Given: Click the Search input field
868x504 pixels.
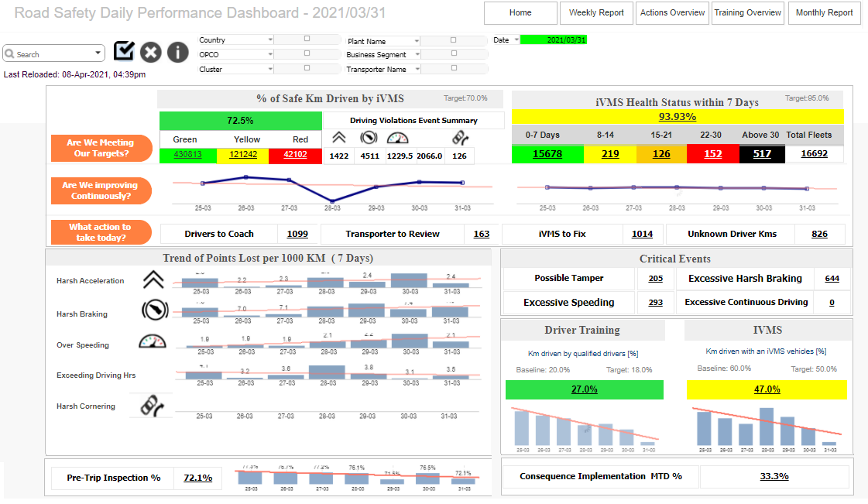Looking at the screenshot, I should tap(53, 53).
